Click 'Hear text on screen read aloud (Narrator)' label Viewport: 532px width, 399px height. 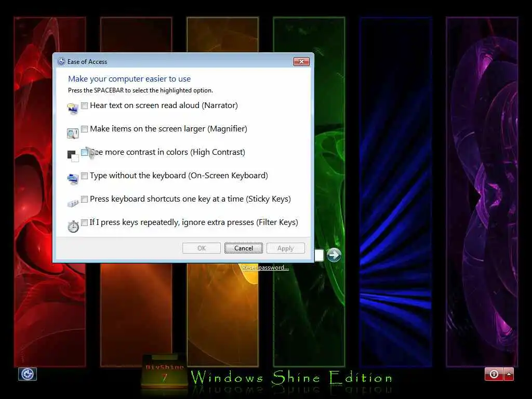(x=164, y=105)
